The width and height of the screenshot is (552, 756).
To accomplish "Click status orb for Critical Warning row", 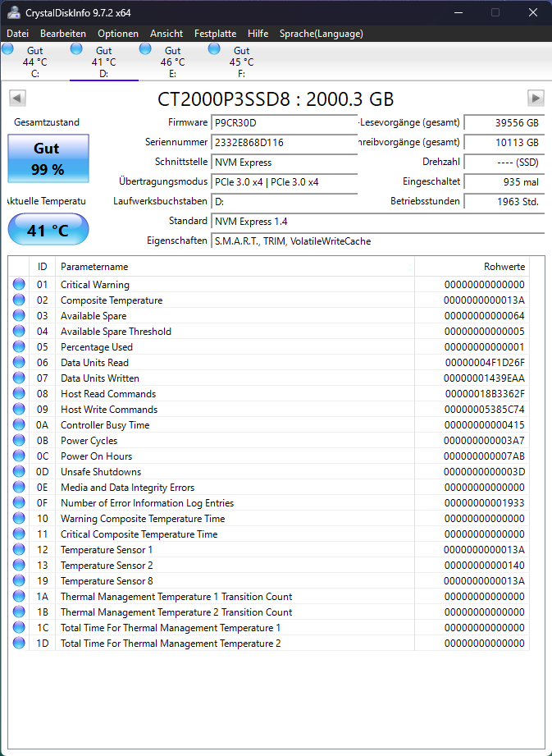I will (x=19, y=285).
